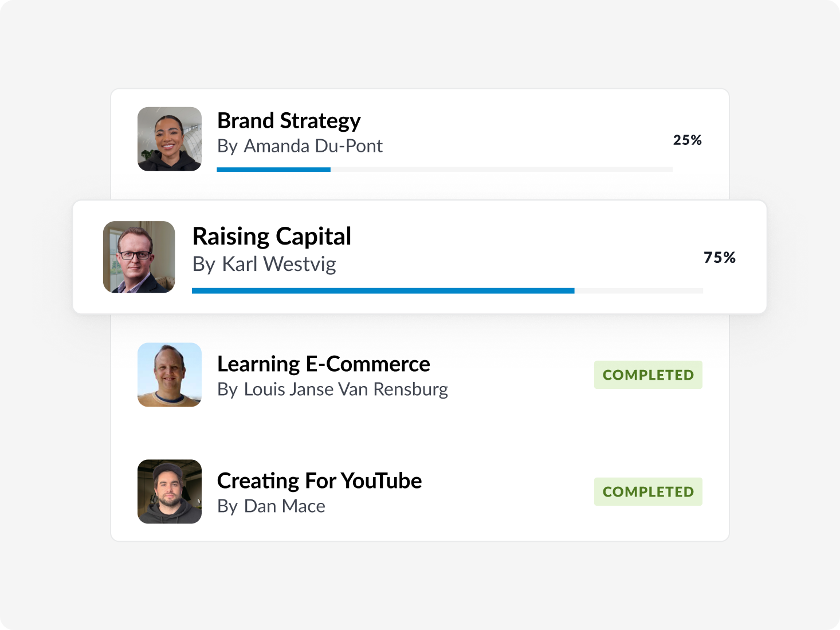Click the 25% progress label
Viewport: 840px width, 630px height.
coord(687,140)
